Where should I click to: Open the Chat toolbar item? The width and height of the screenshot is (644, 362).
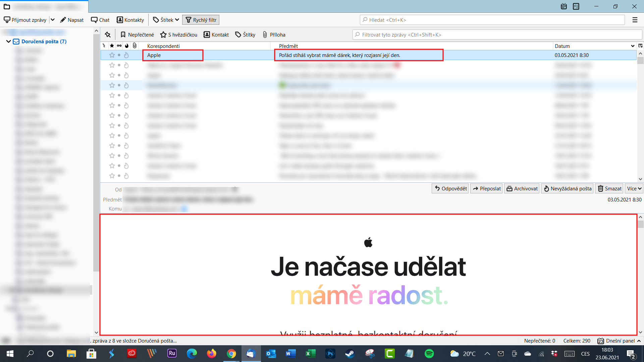coord(100,20)
